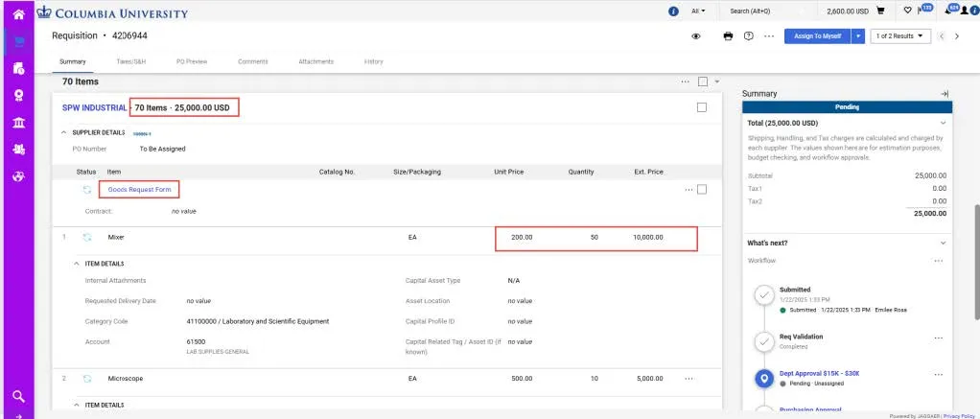Open the Assign To Myself dropdown arrow
Screen dimensions: 980x419
(858, 36)
